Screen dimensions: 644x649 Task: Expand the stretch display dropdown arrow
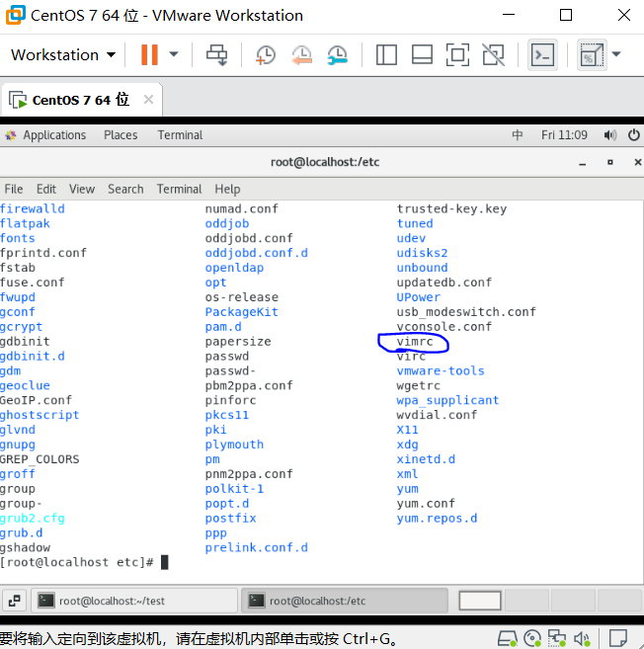(x=616, y=53)
